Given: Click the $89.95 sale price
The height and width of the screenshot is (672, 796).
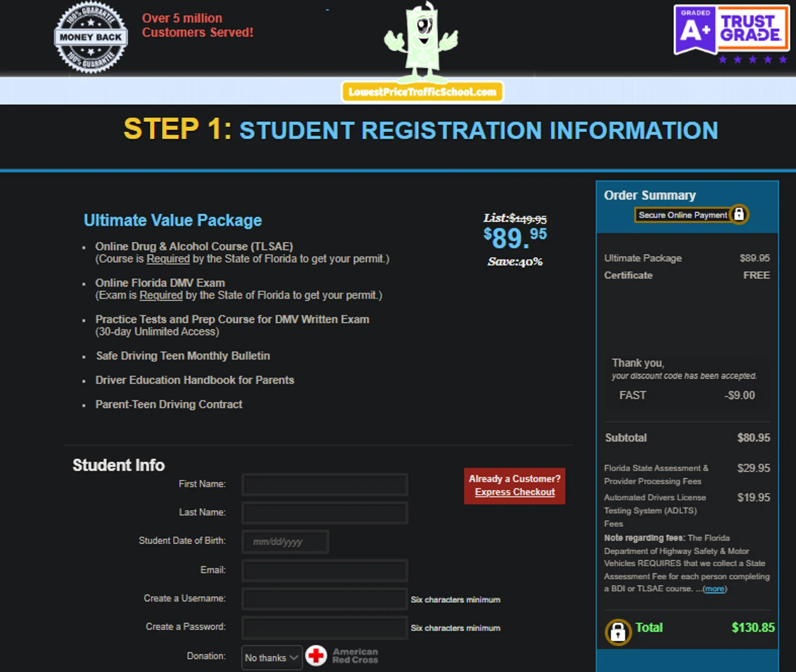Looking at the screenshot, I should 515,238.
